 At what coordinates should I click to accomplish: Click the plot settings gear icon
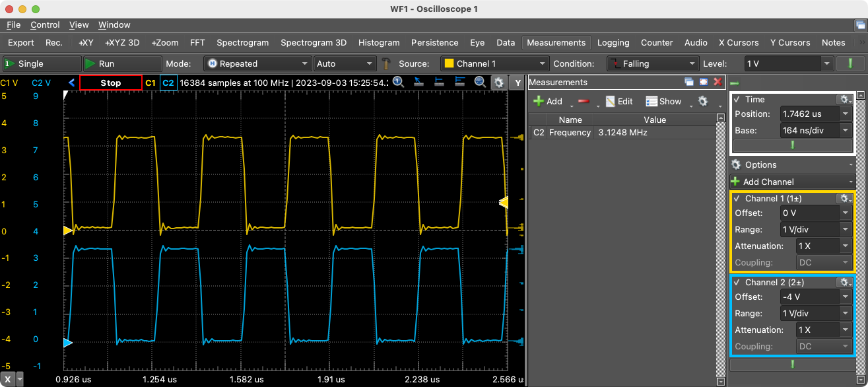click(x=499, y=83)
